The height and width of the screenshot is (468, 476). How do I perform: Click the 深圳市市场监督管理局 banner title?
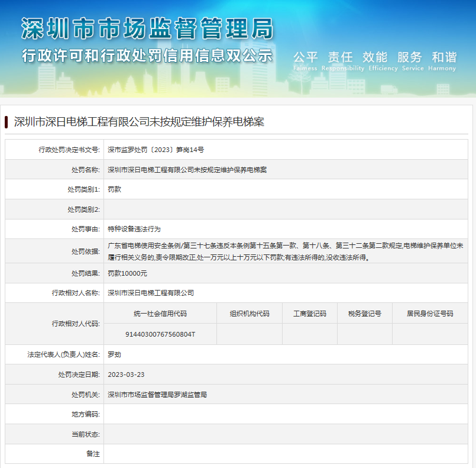[x=147, y=29]
